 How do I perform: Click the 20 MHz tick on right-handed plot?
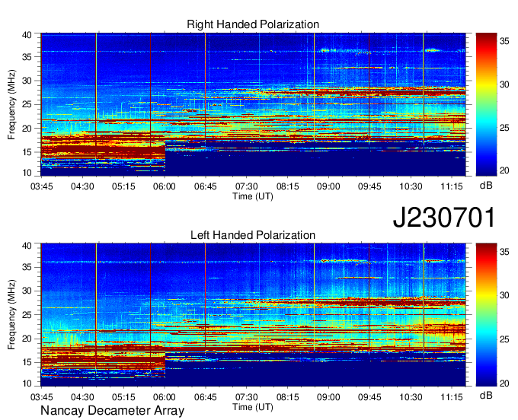27,129
